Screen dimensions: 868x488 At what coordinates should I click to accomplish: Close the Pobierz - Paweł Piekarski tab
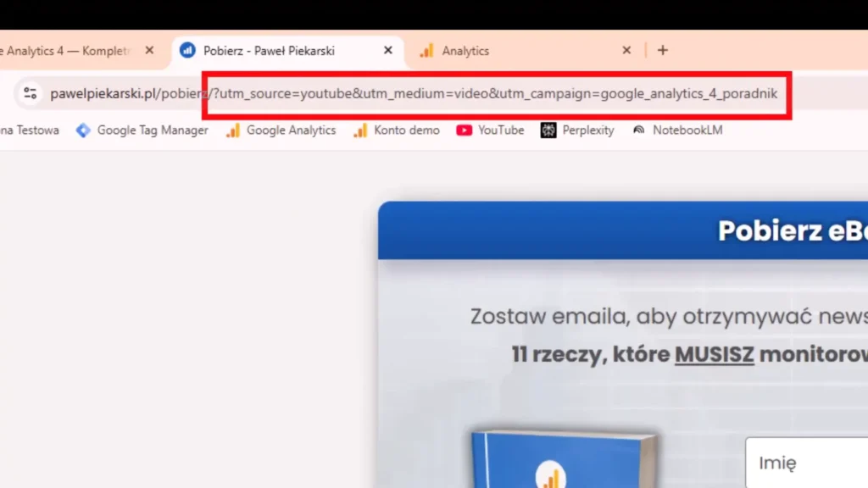point(388,50)
